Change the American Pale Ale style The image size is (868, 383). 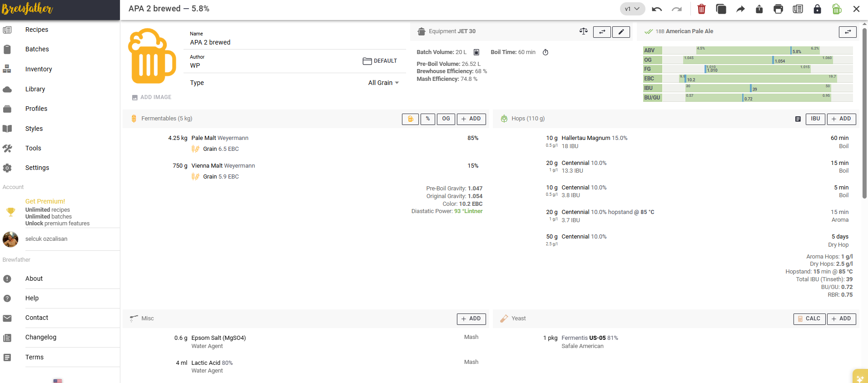[848, 32]
